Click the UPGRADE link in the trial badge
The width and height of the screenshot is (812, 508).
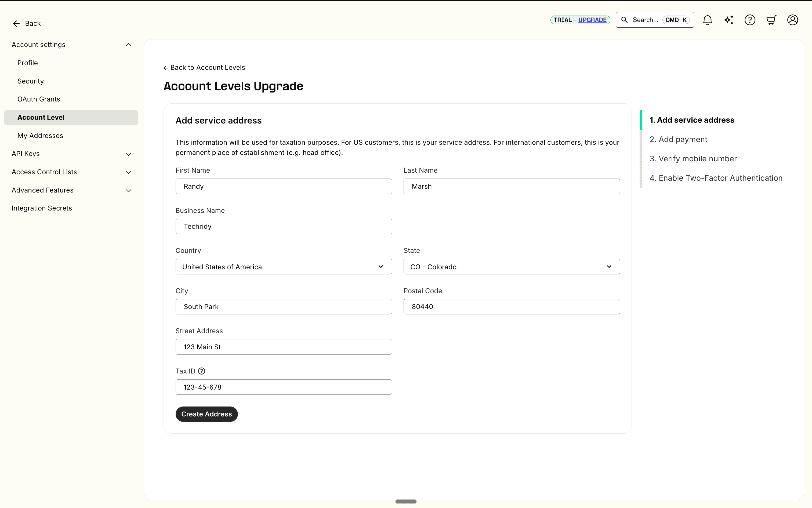[x=592, y=20]
